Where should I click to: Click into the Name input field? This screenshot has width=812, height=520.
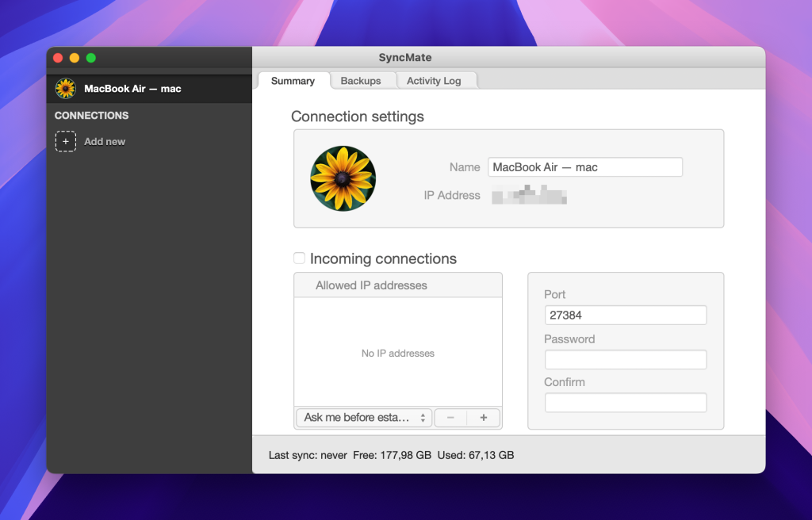pos(585,167)
